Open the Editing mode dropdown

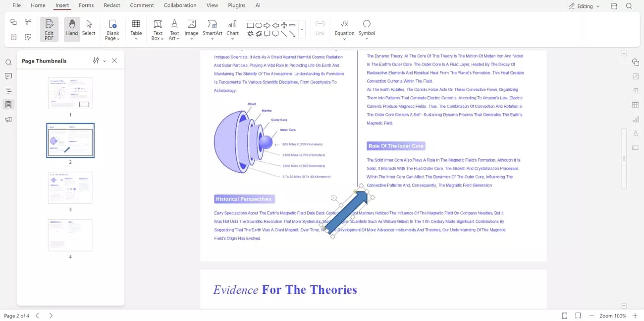point(584,5)
